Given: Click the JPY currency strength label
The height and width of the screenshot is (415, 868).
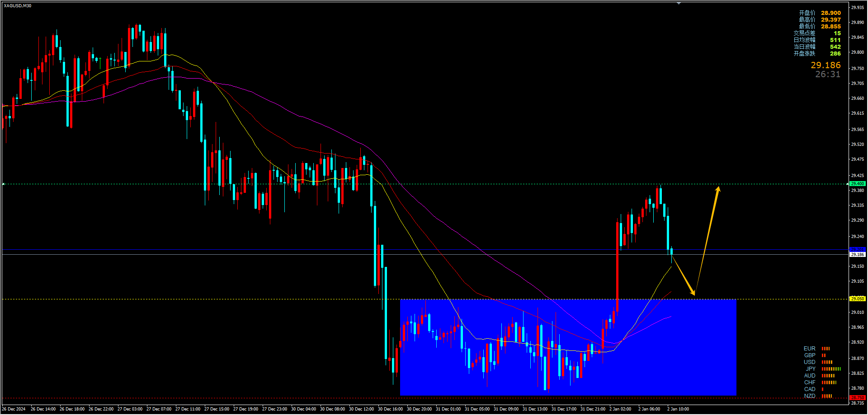Looking at the screenshot, I should pos(811,369).
